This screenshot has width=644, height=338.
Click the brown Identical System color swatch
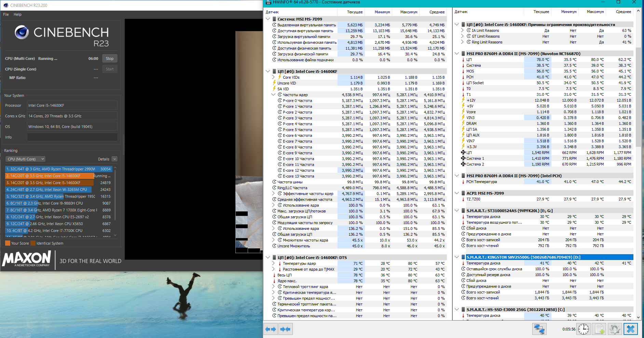33,243
